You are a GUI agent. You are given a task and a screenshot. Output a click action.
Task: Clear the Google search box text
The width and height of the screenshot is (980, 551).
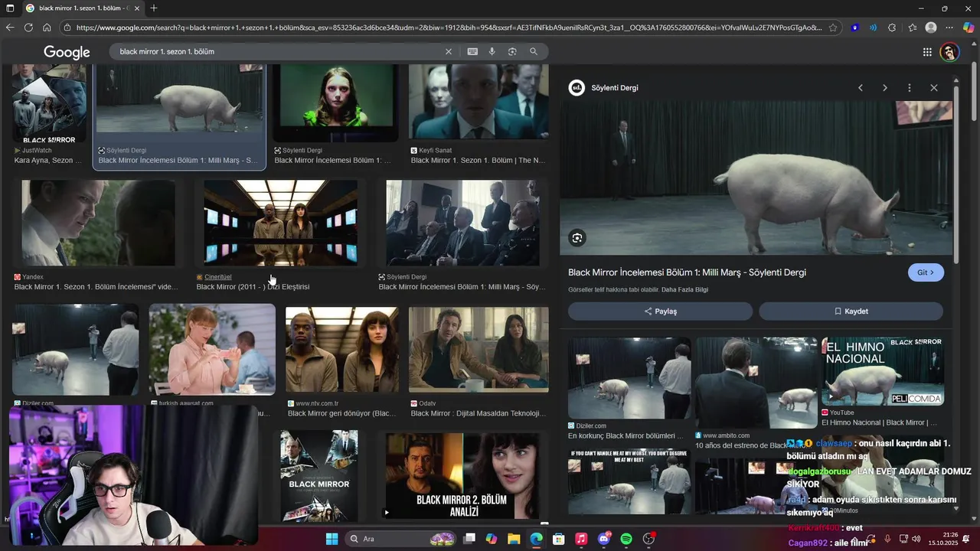coord(449,51)
